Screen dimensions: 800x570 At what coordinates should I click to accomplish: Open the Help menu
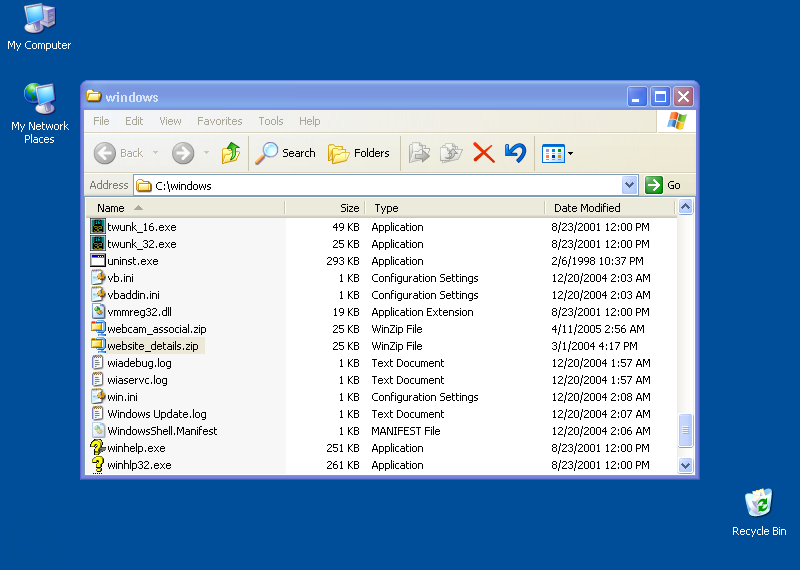point(309,121)
